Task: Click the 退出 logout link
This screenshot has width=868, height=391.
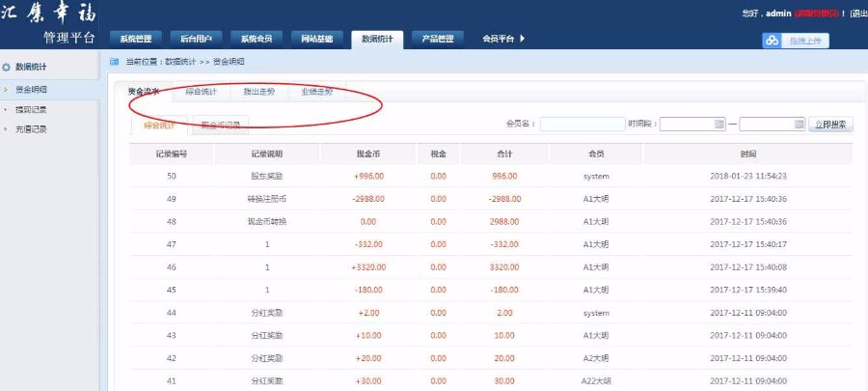Action: tap(860, 14)
